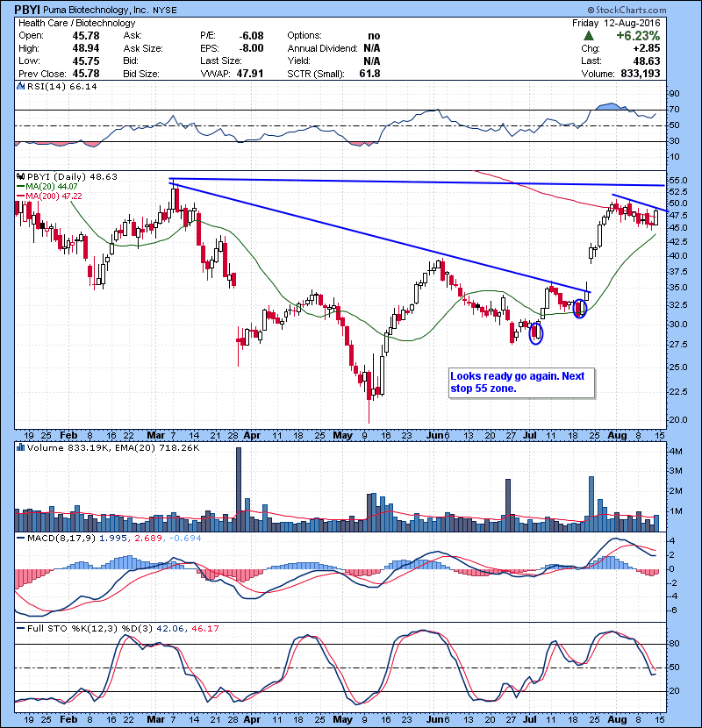Click the Open value 45.78

click(x=86, y=36)
